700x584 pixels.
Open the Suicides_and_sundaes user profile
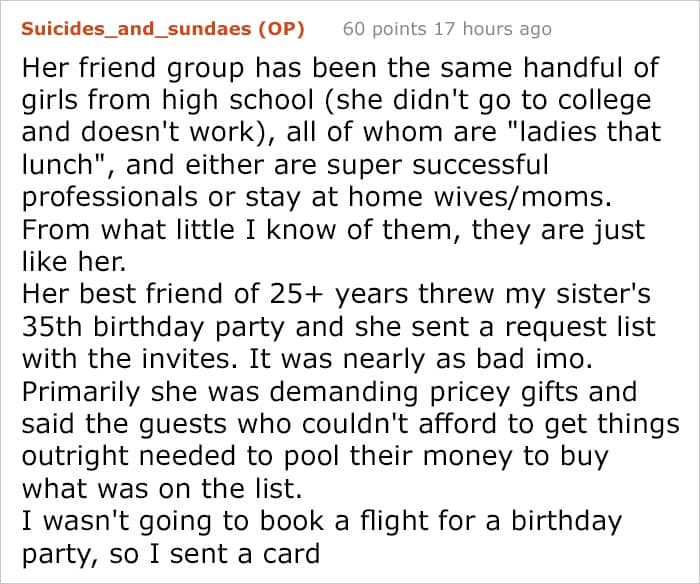pyautogui.click(x=137, y=29)
